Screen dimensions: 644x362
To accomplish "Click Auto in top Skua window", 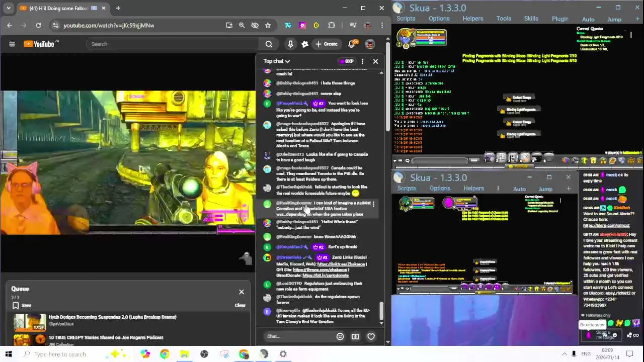I will coord(588,19).
